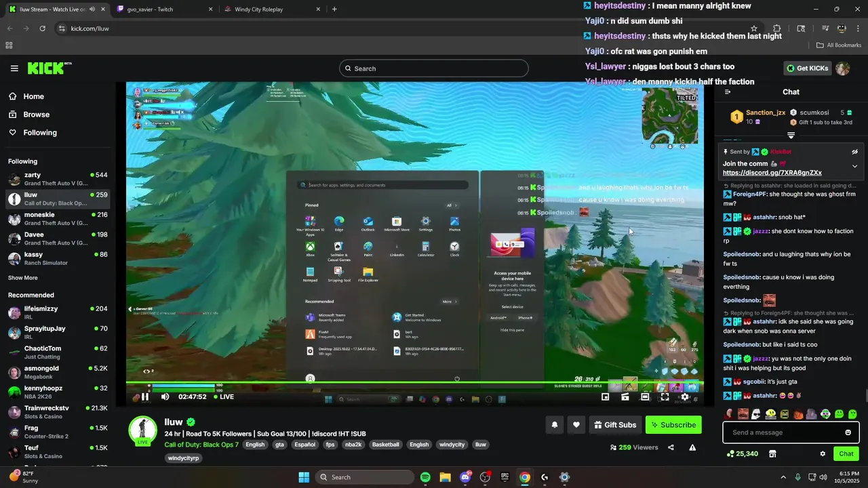Toggle theater mode in the video player
The image size is (868, 488).
[645, 397]
